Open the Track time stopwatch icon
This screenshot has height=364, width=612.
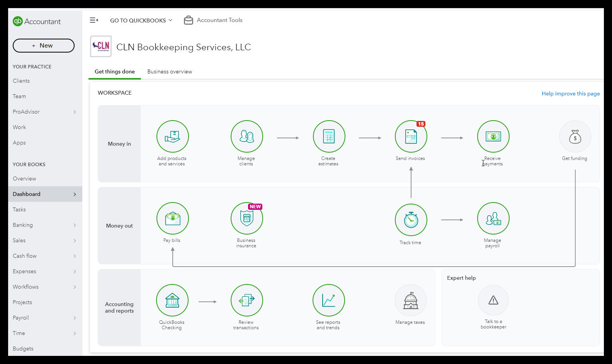tap(411, 220)
